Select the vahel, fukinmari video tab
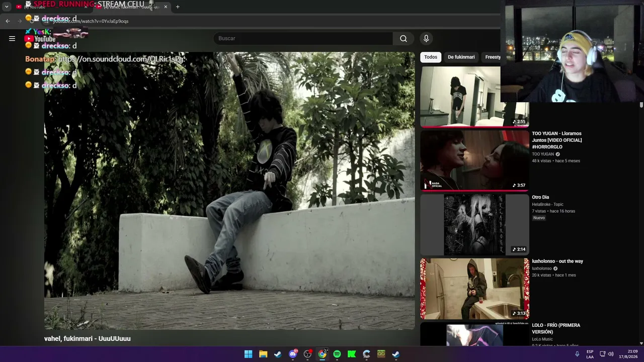Viewport: 644px width, 362px height. tap(132, 7)
